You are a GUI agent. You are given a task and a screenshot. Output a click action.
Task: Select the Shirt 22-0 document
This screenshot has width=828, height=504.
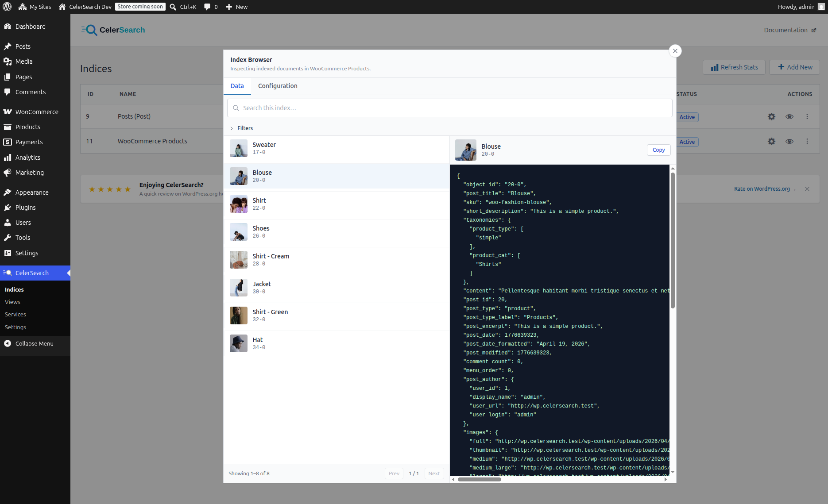(x=337, y=204)
